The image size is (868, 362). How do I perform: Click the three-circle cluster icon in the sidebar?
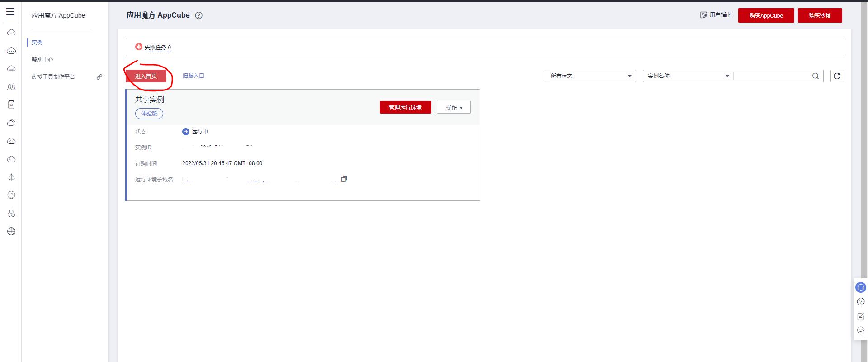tap(11, 213)
